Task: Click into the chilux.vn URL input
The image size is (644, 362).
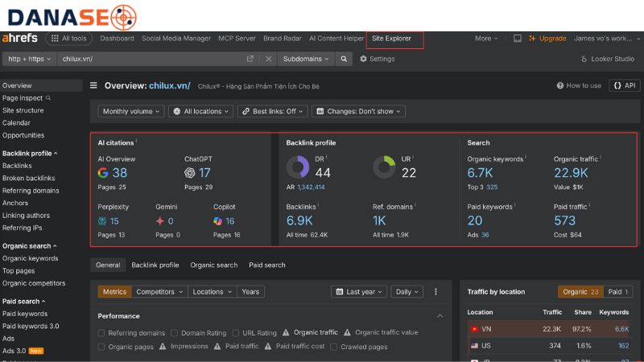Action: [149, 59]
